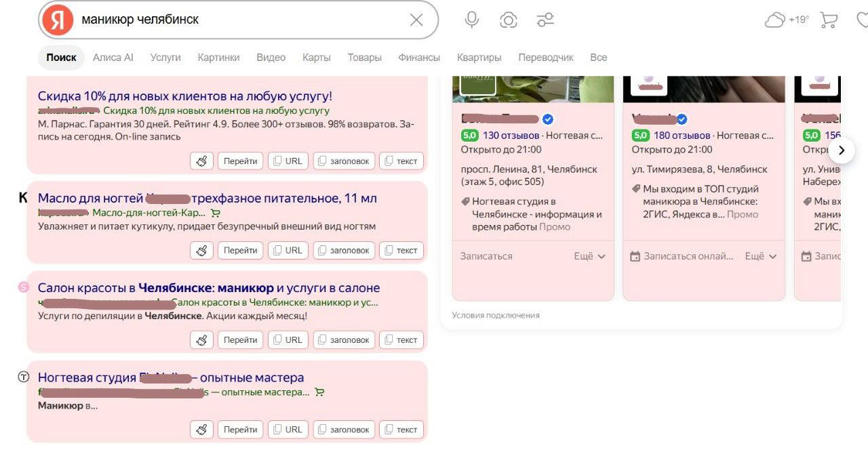Click cart icon in Ногтевая студия URL line
Screen dimensions: 868x454
click(x=319, y=392)
